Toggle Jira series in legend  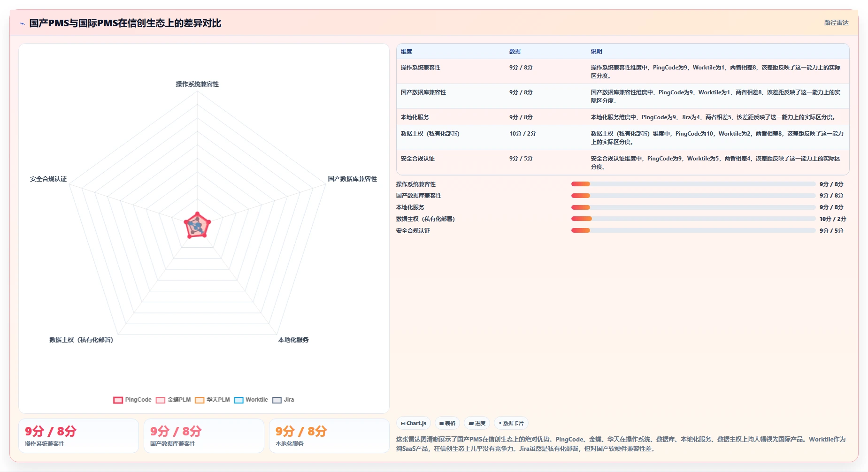tap(283, 400)
